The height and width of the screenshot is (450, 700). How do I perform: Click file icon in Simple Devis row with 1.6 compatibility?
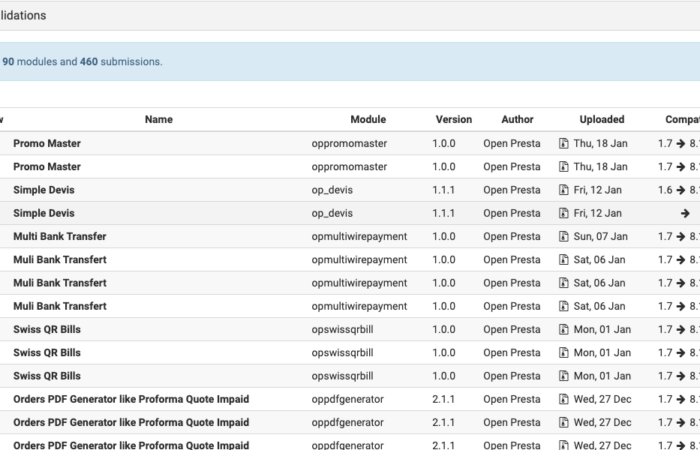564,190
